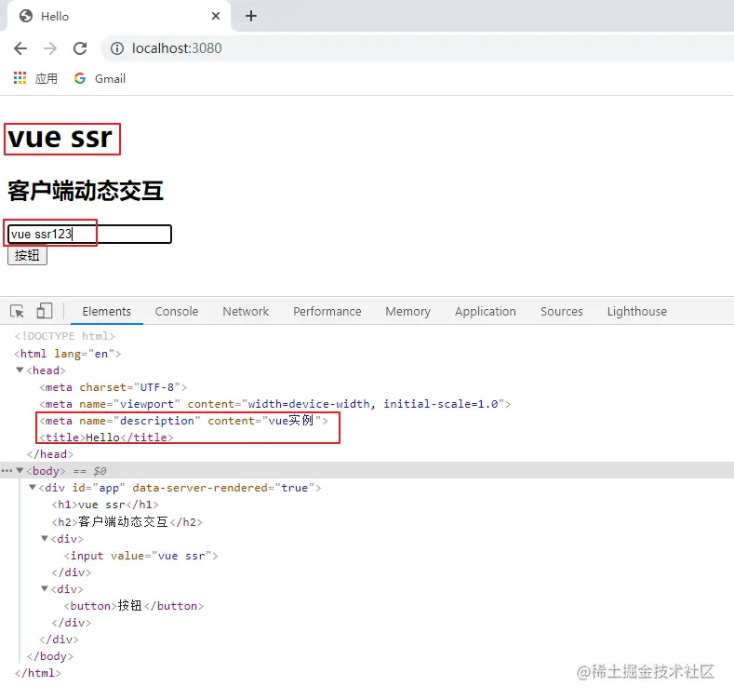
Task: Select the button 按钮 node
Action: tap(134, 606)
